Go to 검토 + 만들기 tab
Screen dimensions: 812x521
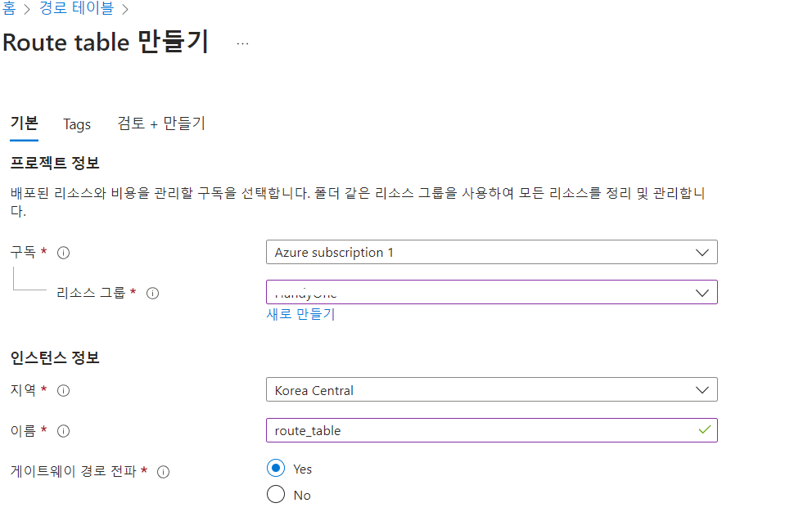tap(161, 124)
